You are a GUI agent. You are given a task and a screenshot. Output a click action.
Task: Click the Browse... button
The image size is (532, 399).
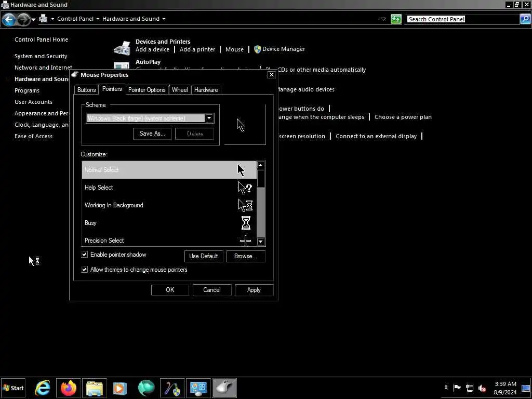246,256
